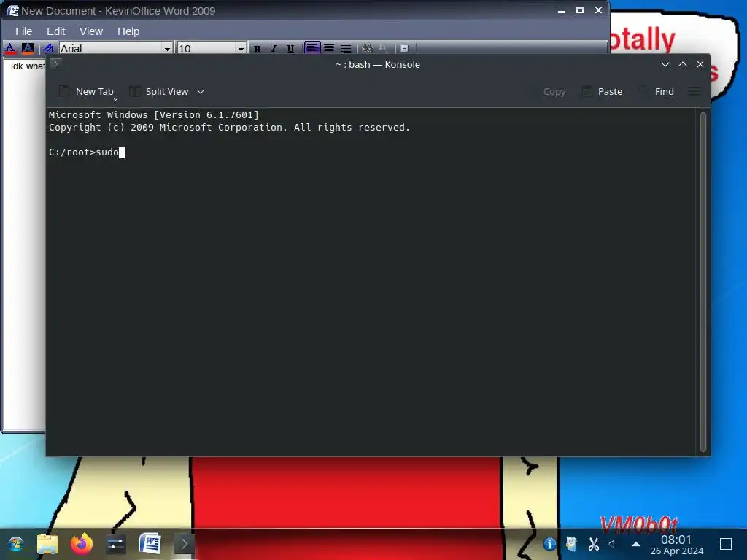Toggle underline formatting in KevinOffice Word
Image resolution: width=747 pixels, height=560 pixels.
point(290,49)
